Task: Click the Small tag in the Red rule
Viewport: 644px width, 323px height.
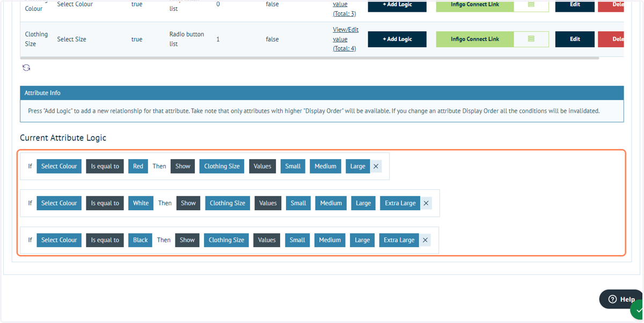Action: (x=293, y=166)
